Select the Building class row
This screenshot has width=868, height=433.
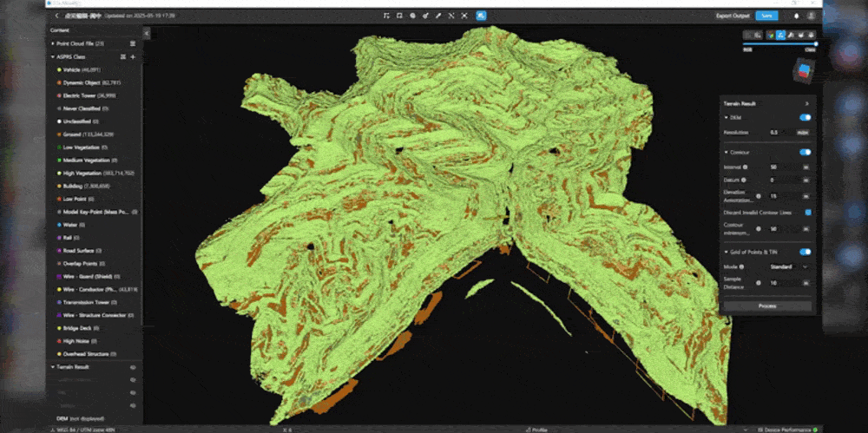[x=93, y=186]
